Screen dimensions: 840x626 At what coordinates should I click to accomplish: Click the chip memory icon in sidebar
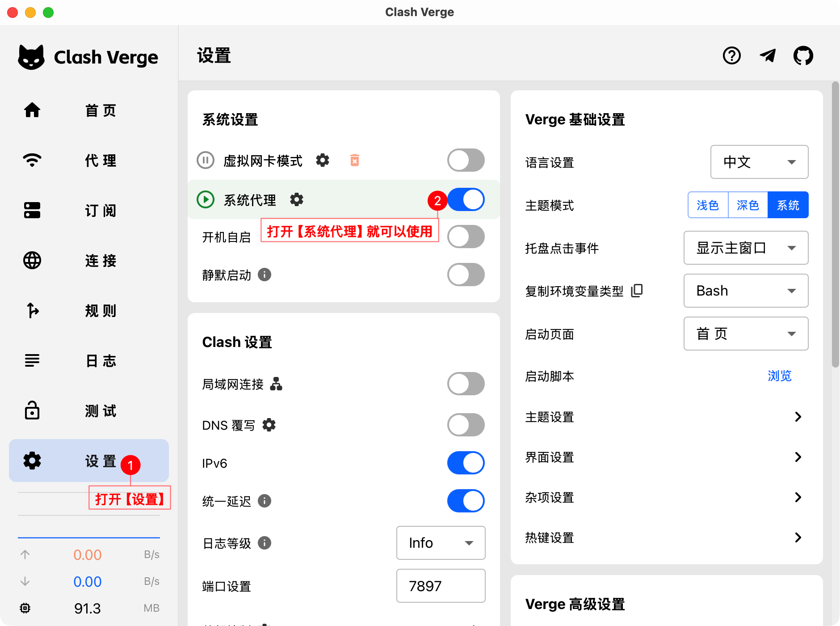tap(25, 608)
